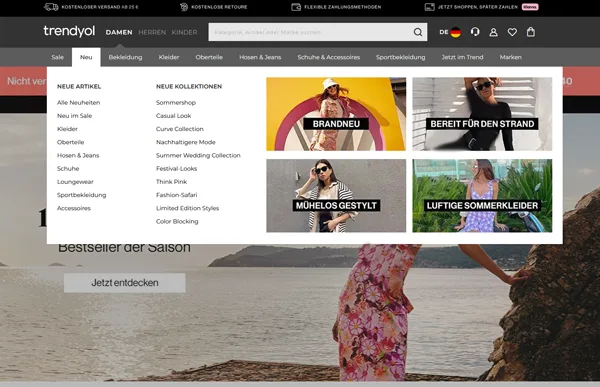The width and height of the screenshot is (600, 387).
Task: Open the Think Pink collection
Action: point(171,182)
